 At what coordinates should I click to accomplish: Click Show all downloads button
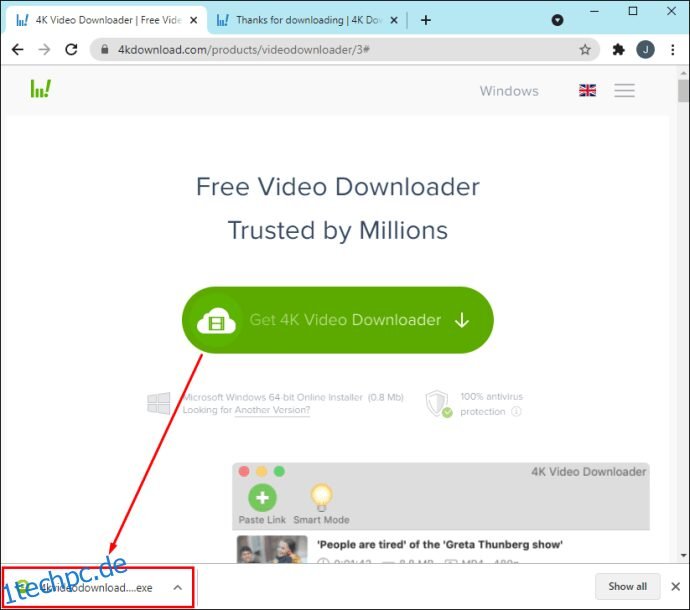[628, 587]
